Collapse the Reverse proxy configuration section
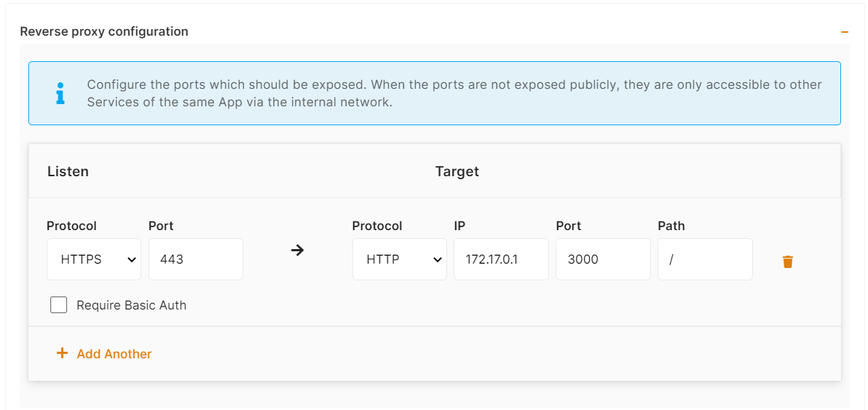 pyautogui.click(x=845, y=32)
